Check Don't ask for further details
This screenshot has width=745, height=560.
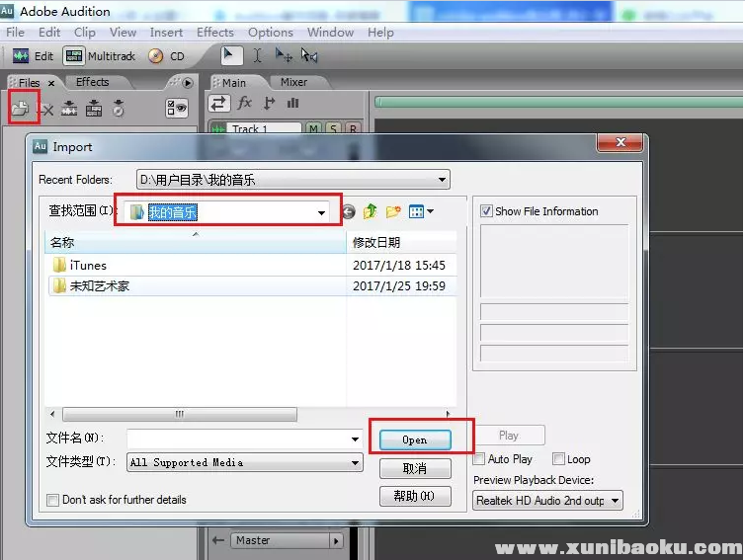tap(53, 500)
